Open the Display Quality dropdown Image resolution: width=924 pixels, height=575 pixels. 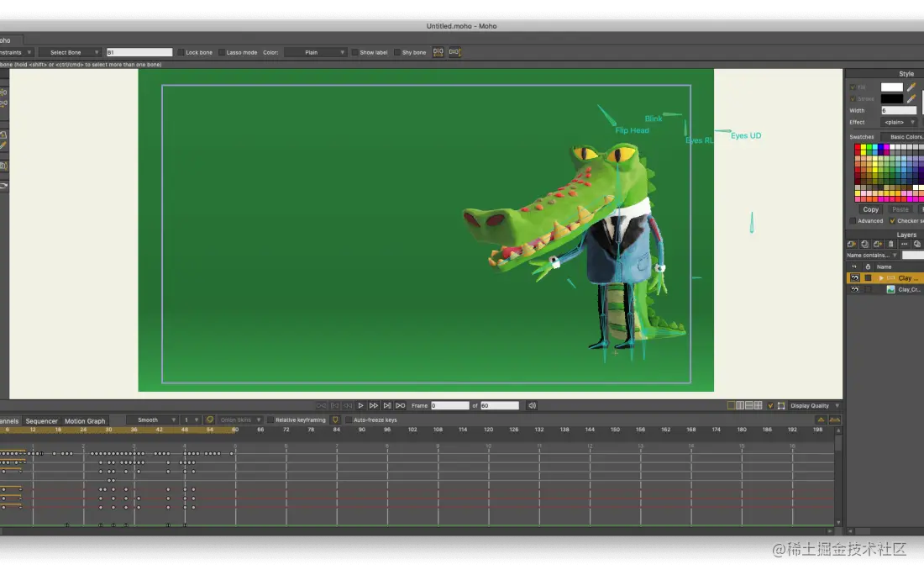point(815,406)
